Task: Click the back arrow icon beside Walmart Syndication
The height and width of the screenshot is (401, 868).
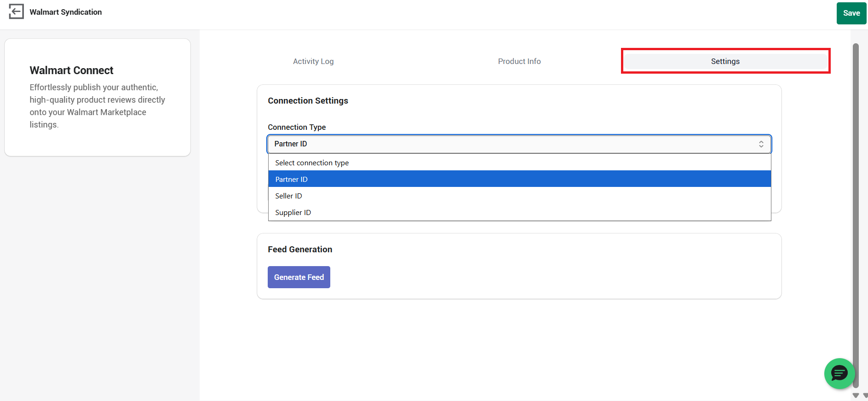Action: [16, 12]
